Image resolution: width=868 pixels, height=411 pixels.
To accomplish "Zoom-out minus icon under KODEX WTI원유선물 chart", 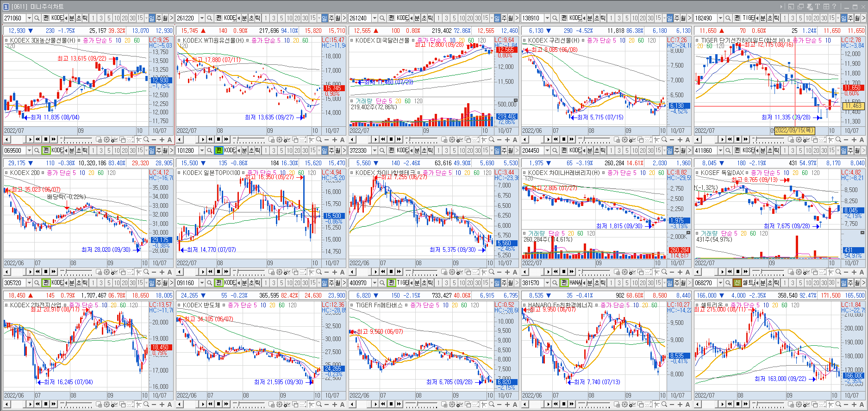I will point(326,139).
